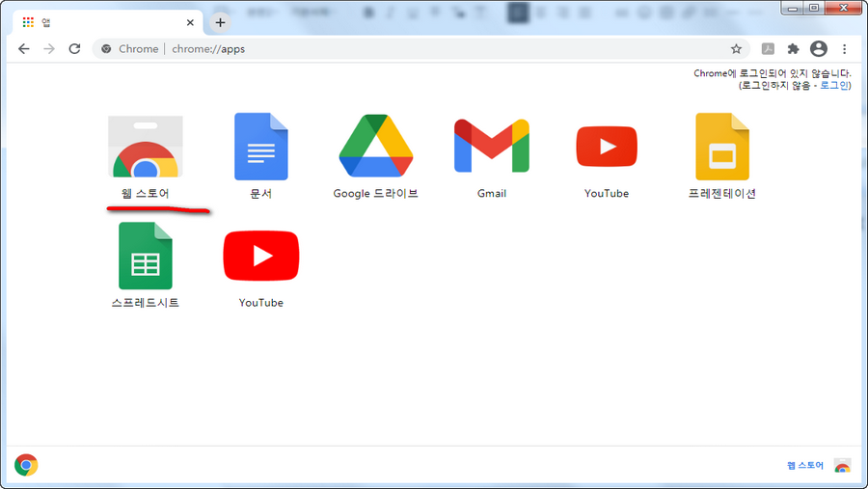Open the Extensions puzzle piece menu
Viewport: 868px width, 489px height.
794,49
